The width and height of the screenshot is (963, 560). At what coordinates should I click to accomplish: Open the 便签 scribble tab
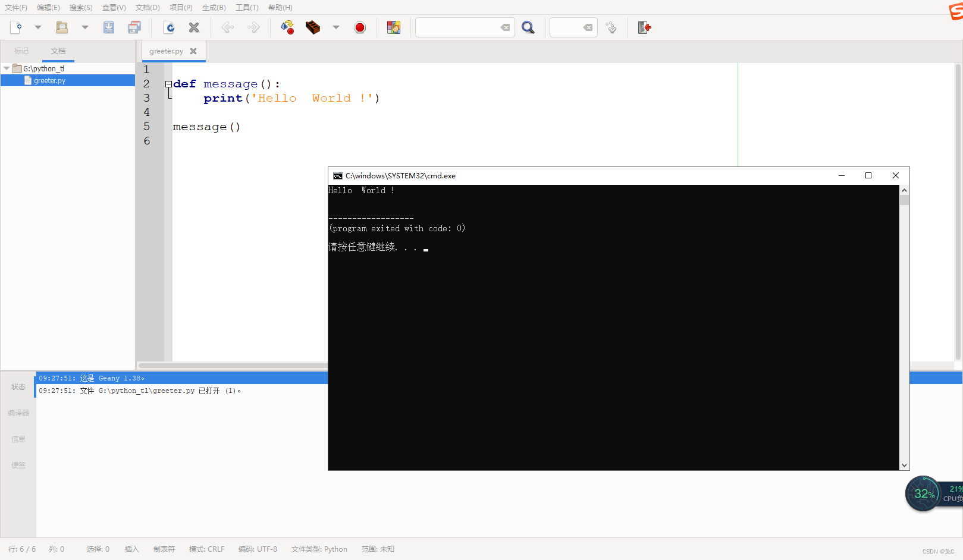(x=18, y=465)
